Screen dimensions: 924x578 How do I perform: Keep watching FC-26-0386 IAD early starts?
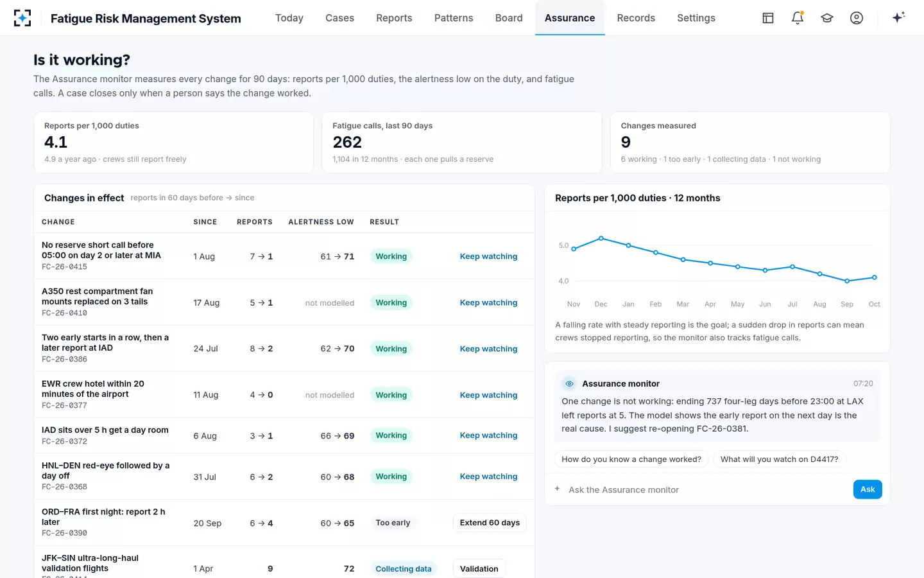(x=488, y=349)
